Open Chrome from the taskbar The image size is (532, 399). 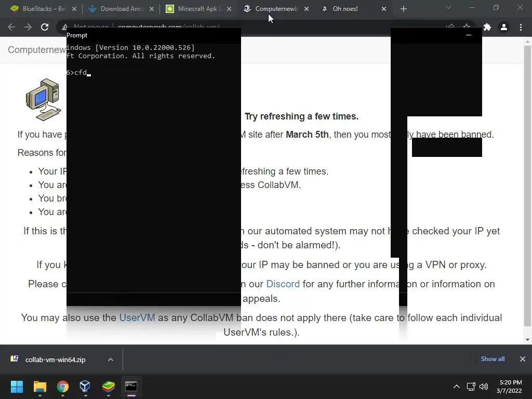pyautogui.click(x=62, y=387)
